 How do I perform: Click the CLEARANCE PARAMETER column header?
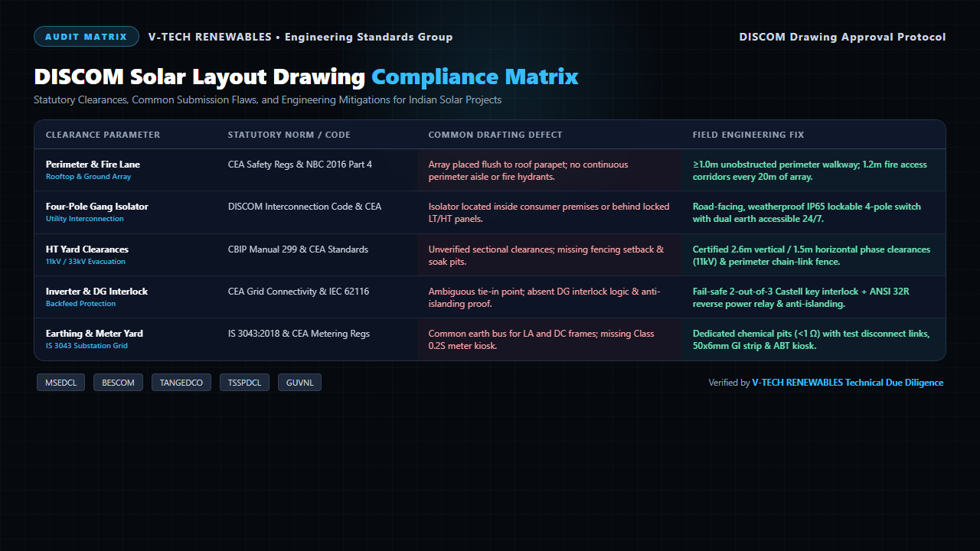[103, 135]
